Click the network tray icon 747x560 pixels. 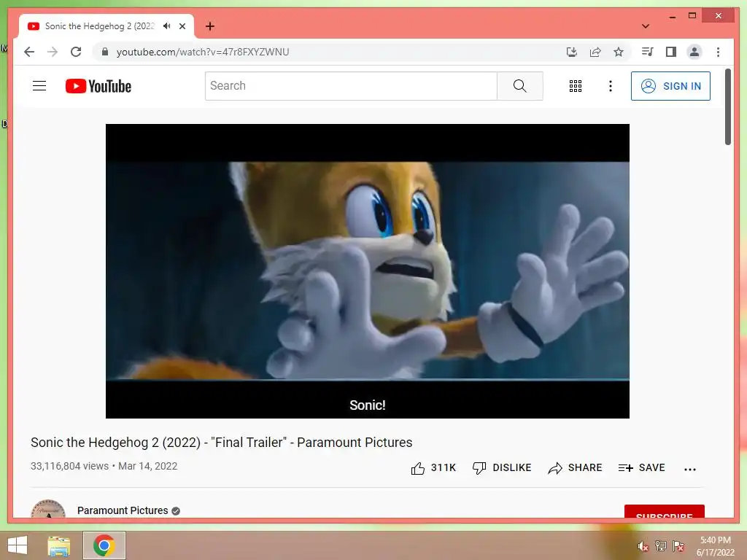[x=661, y=545]
